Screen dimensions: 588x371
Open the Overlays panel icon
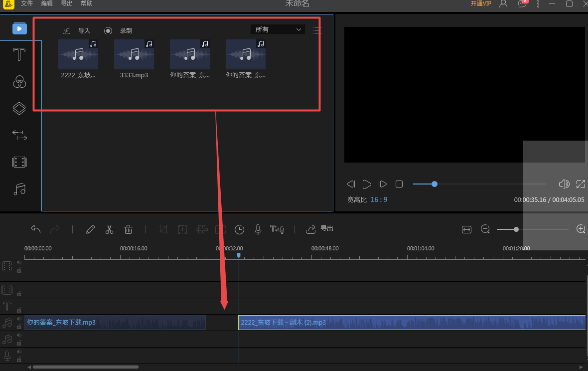click(x=19, y=108)
